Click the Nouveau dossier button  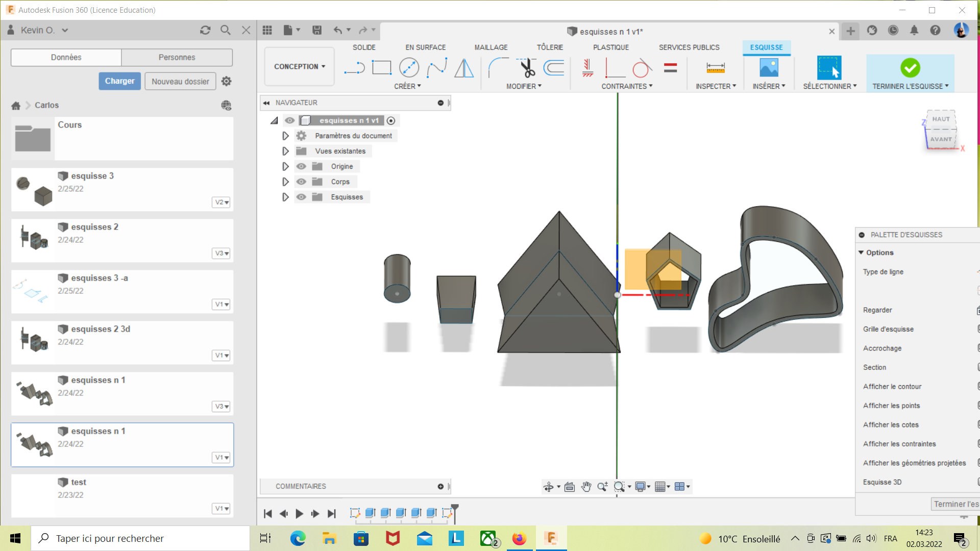[x=180, y=81]
